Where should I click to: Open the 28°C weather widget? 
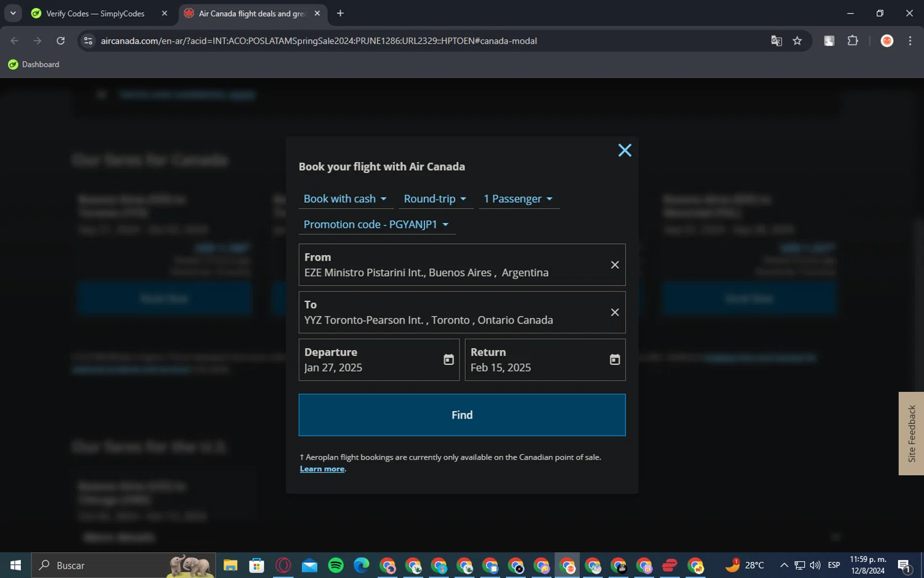pyautogui.click(x=745, y=565)
